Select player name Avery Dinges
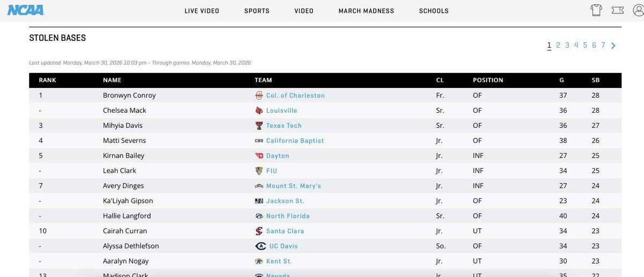This screenshot has height=277, width=644. (x=123, y=186)
